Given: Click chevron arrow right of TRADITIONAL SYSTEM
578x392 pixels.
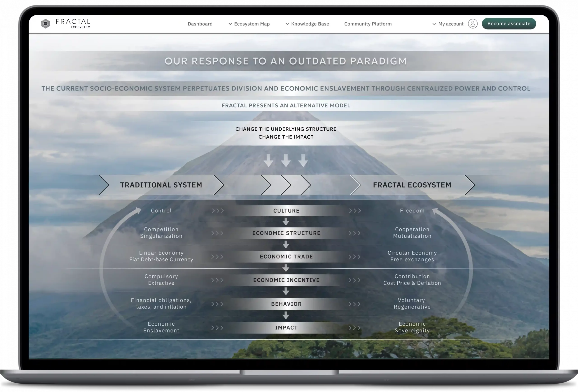Looking at the screenshot, I should click(219, 185).
